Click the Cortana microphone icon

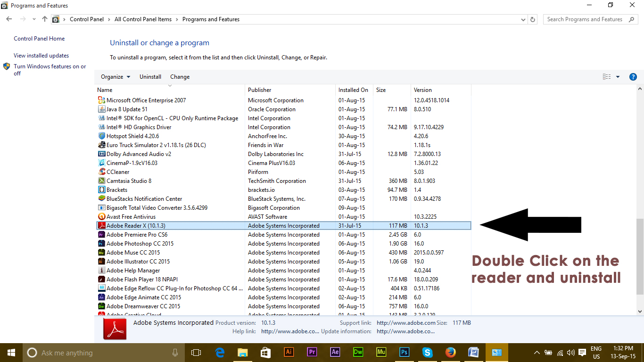[175, 353]
